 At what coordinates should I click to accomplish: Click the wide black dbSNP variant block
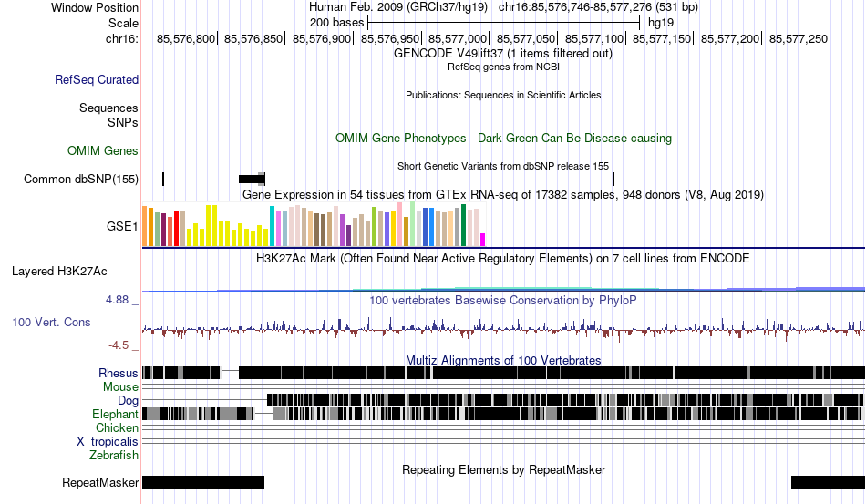[x=252, y=179]
